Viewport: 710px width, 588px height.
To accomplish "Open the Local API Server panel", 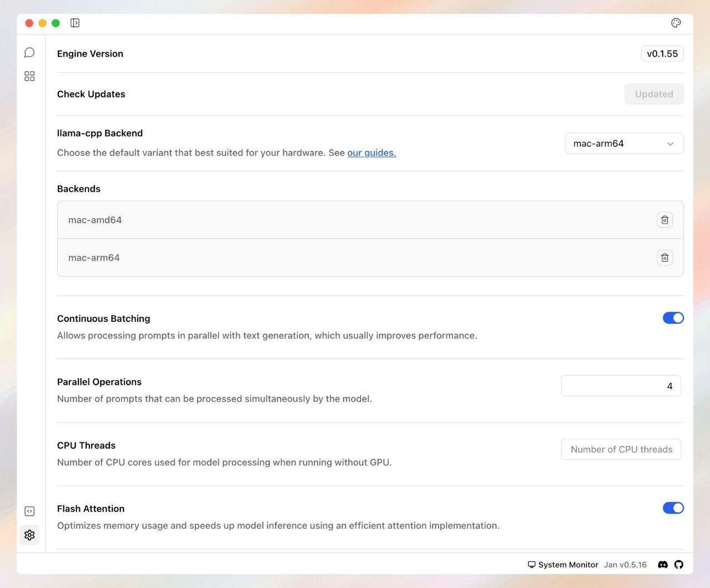I will (x=29, y=511).
